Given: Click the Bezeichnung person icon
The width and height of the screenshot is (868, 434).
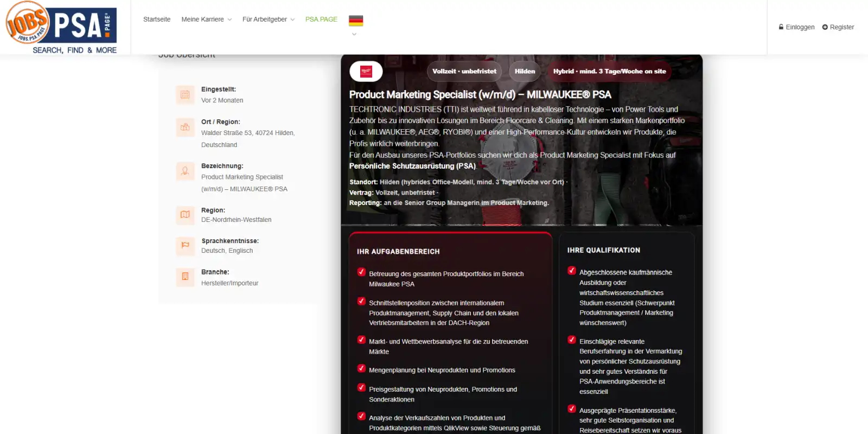Looking at the screenshot, I should point(185,171).
